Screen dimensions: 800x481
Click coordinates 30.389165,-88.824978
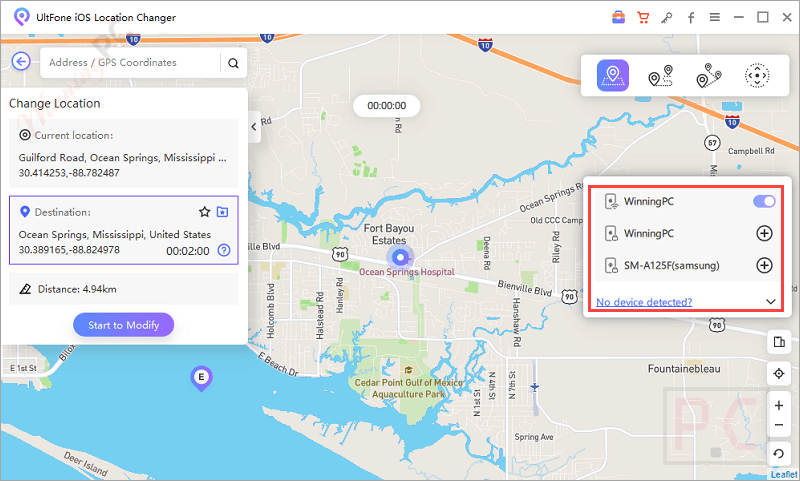[69, 250]
